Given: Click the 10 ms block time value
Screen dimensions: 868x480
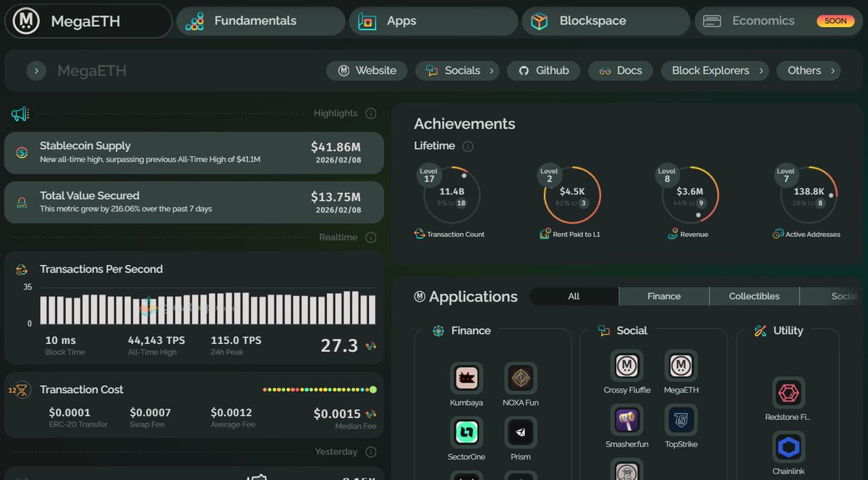Looking at the screenshot, I should 61,340.
